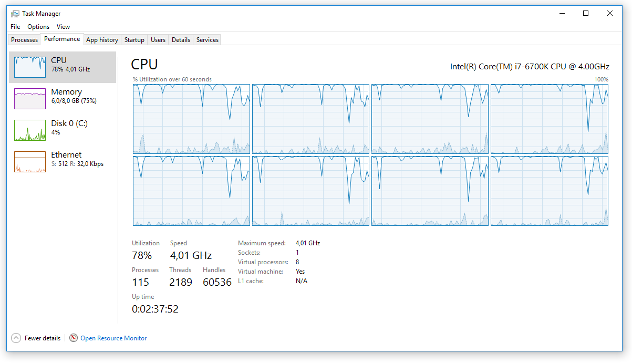Switch to the Processes tab
Viewport: 632px width, 364px height.
tap(25, 40)
